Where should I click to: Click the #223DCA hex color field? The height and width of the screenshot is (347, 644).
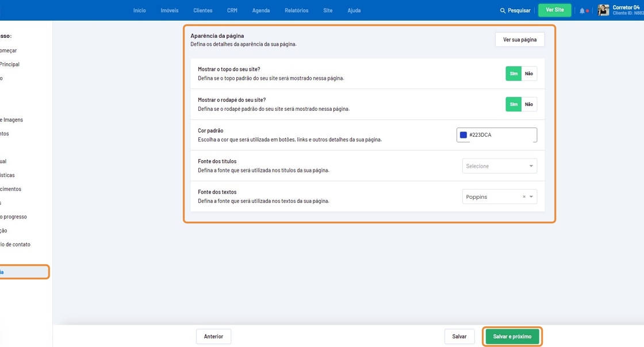[500, 135]
